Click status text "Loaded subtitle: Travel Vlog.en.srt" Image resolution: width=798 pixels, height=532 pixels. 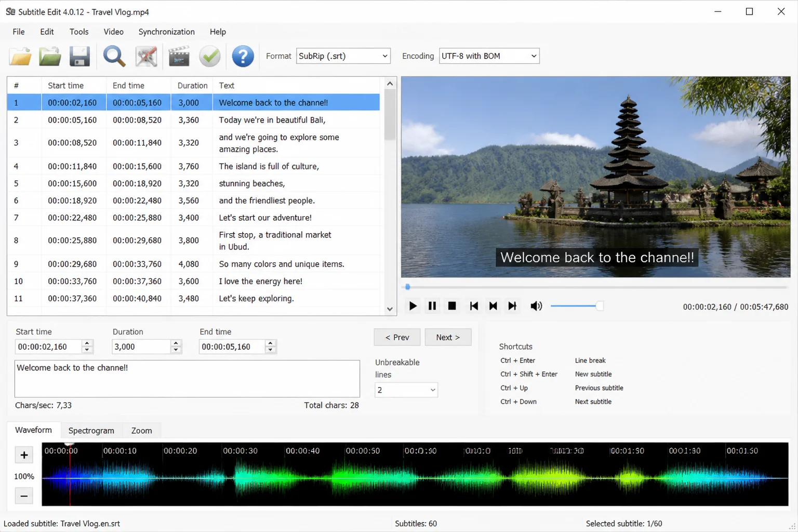point(62,524)
